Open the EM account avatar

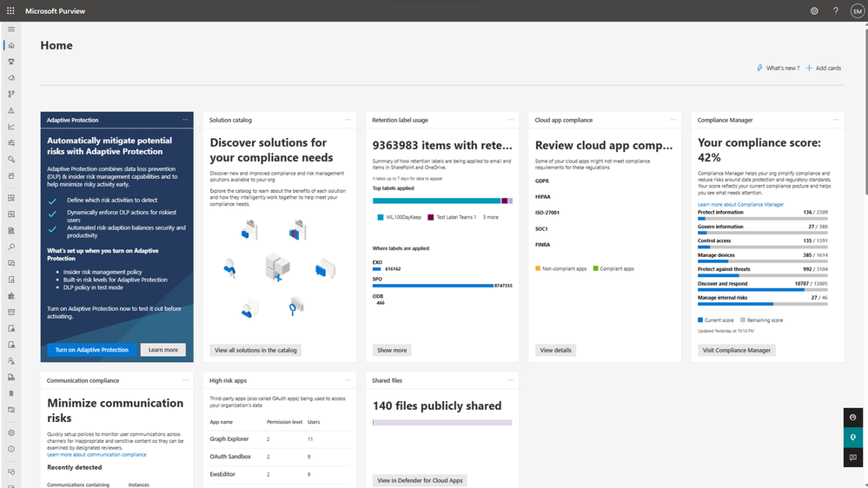pyautogui.click(x=857, y=11)
